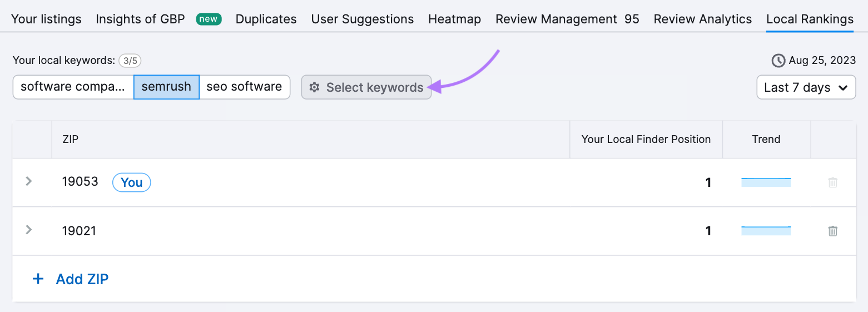Select the Local Rankings tab

tap(810, 19)
